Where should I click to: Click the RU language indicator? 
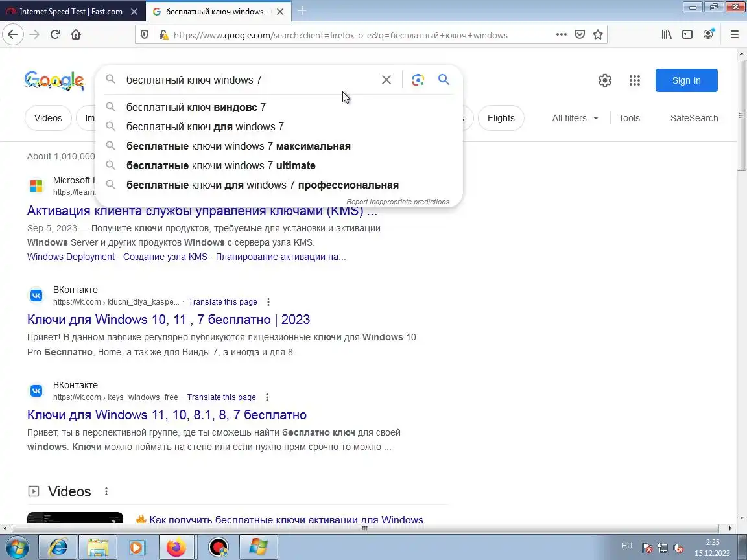click(x=627, y=546)
